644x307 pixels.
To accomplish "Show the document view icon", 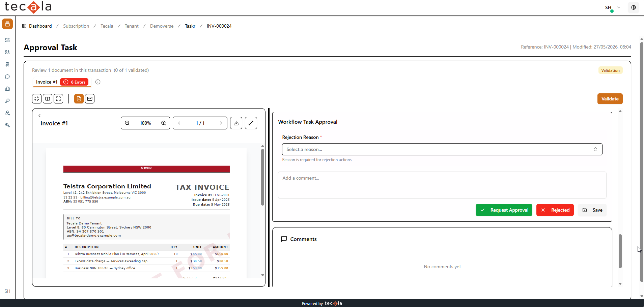I will pyautogui.click(x=79, y=99).
